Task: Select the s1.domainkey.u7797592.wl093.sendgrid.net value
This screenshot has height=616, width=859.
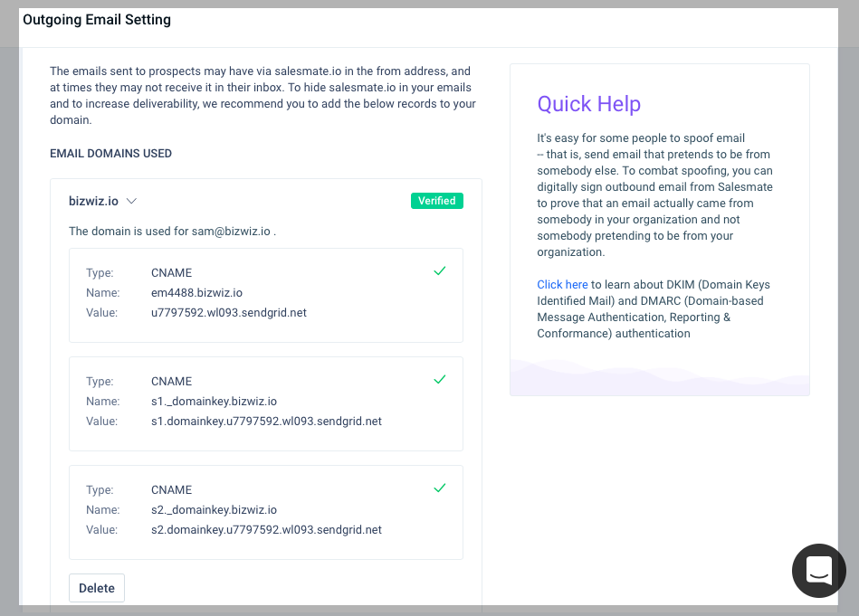Action: [x=266, y=422]
